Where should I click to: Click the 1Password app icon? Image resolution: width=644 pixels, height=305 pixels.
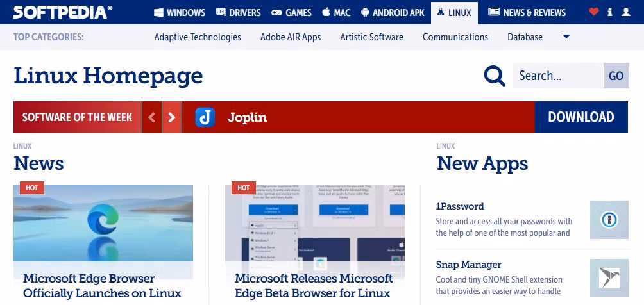click(x=609, y=220)
